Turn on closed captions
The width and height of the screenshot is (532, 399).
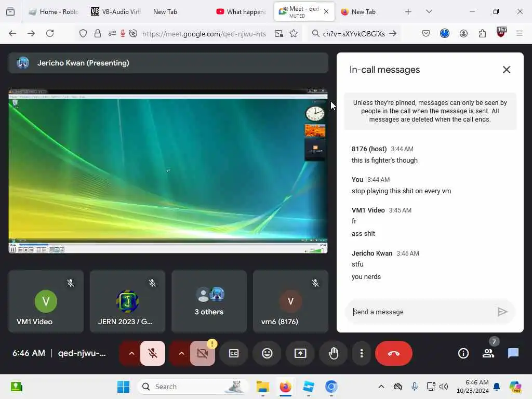pos(234,353)
